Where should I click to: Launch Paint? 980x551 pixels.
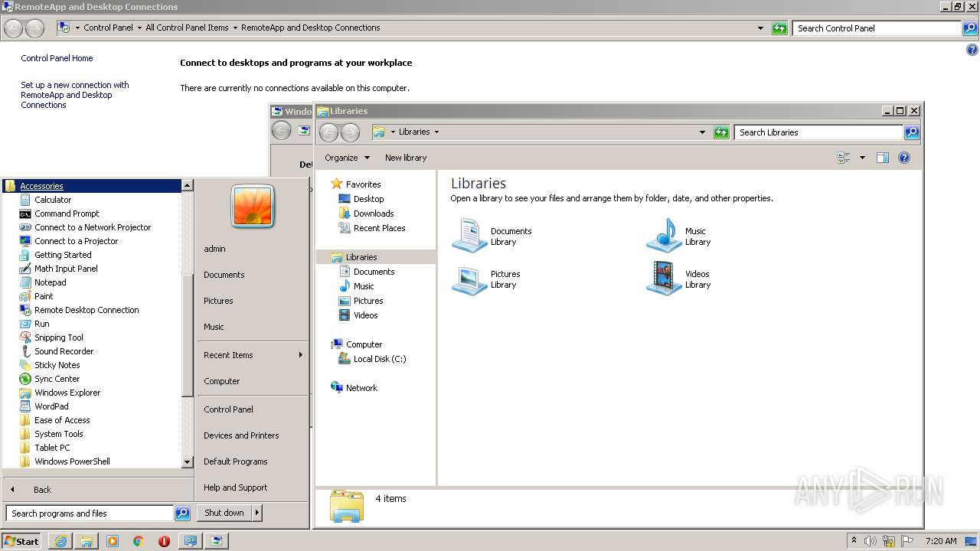coord(44,296)
